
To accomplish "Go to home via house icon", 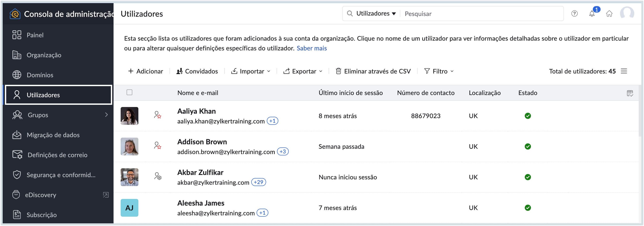I will click(x=609, y=14).
